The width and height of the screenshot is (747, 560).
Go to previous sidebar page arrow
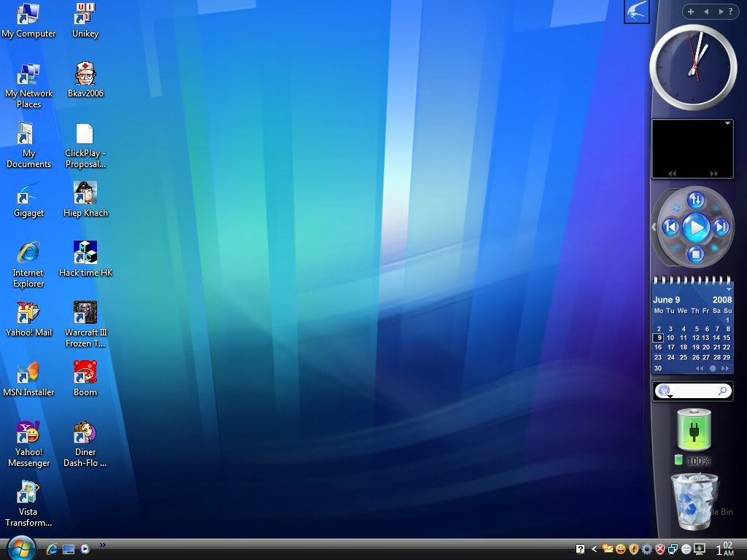click(706, 11)
